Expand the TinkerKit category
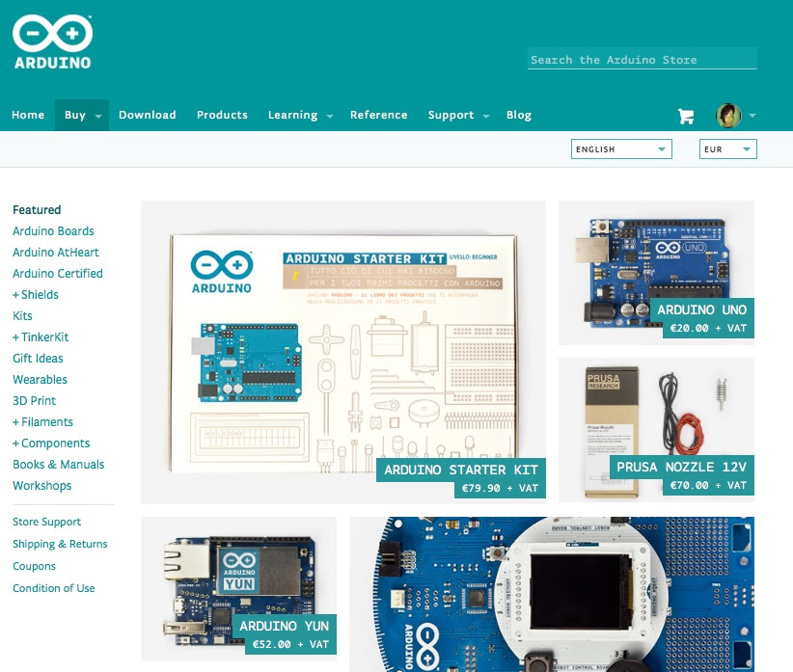The height and width of the screenshot is (672, 793). [41, 336]
